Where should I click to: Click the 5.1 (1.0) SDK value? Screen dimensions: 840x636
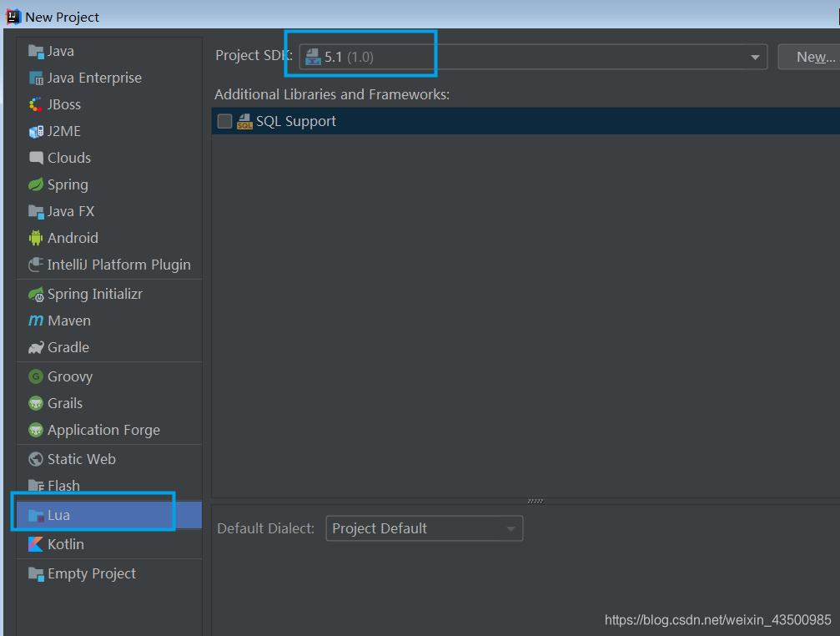pyautogui.click(x=349, y=58)
